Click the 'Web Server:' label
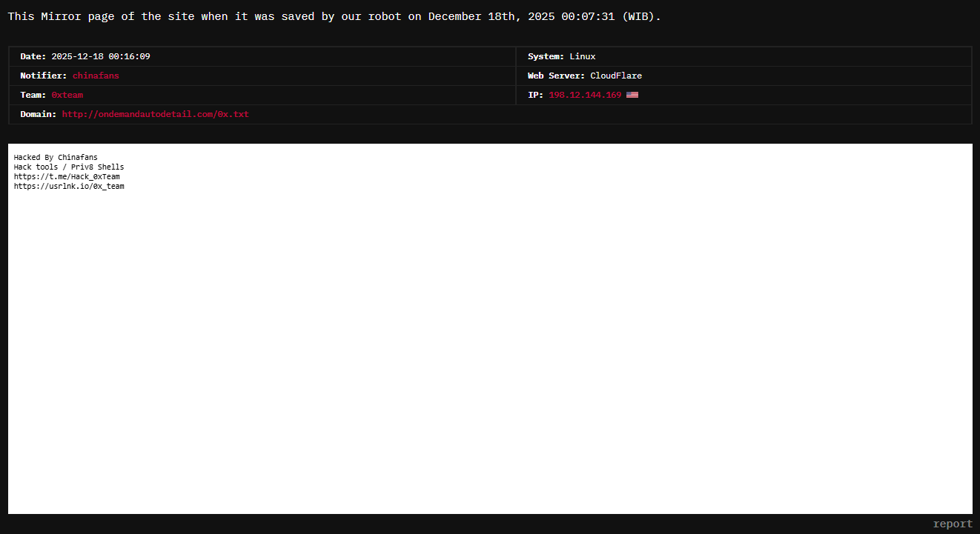This screenshot has height=534, width=980. [x=556, y=76]
